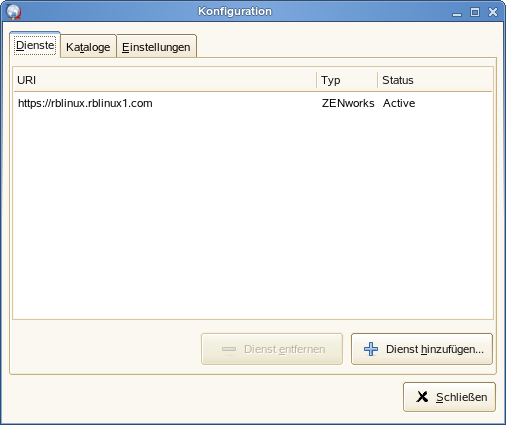Close the Konfiguration window with X
The height and width of the screenshot is (425, 506).
(x=493, y=12)
